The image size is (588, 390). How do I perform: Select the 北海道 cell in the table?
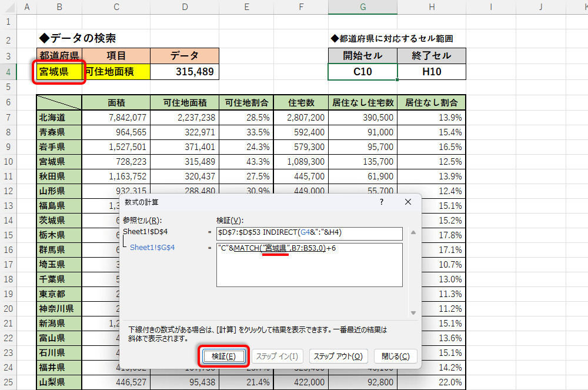(58, 117)
